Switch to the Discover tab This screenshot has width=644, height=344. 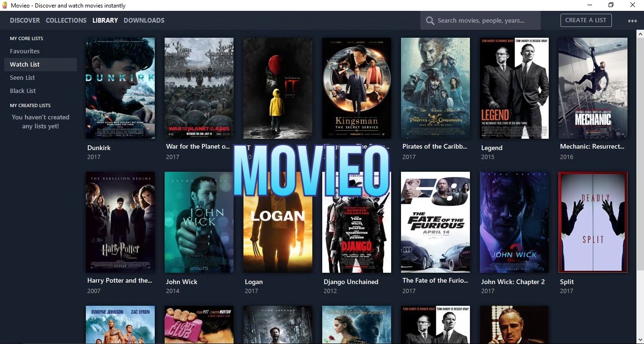25,20
